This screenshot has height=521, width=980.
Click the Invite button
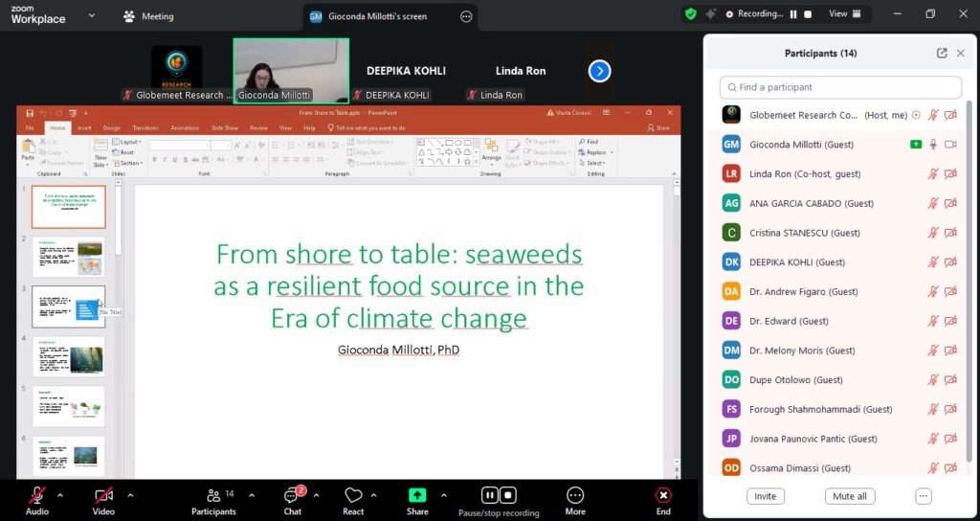point(765,496)
